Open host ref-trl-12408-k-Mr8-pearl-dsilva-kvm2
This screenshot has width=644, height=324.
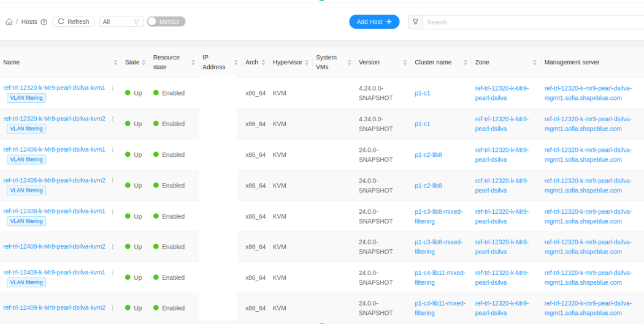pos(54,246)
